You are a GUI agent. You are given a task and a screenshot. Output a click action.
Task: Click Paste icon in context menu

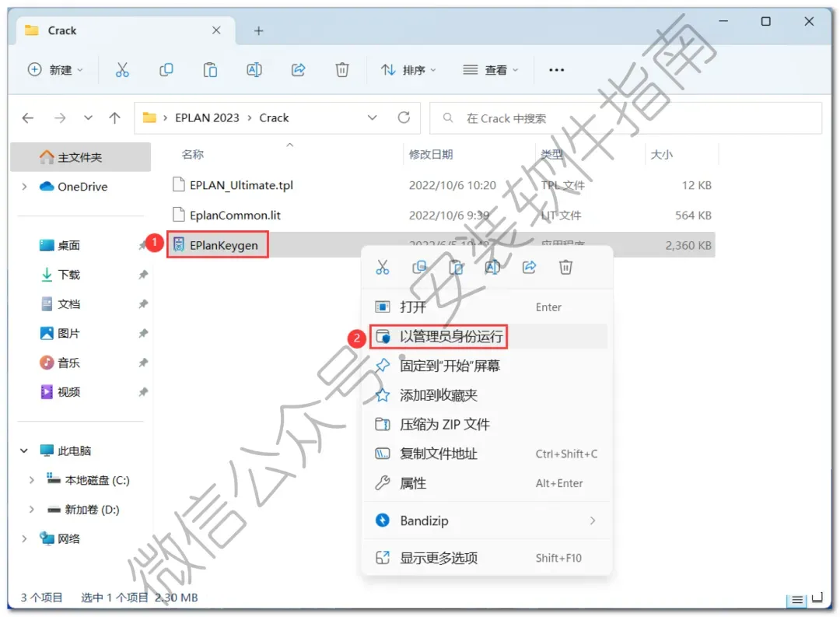(x=456, y=267)
